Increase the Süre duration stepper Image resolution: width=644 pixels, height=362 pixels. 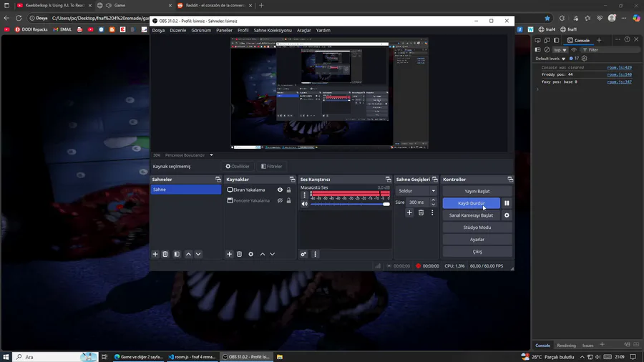pos(433,200)
